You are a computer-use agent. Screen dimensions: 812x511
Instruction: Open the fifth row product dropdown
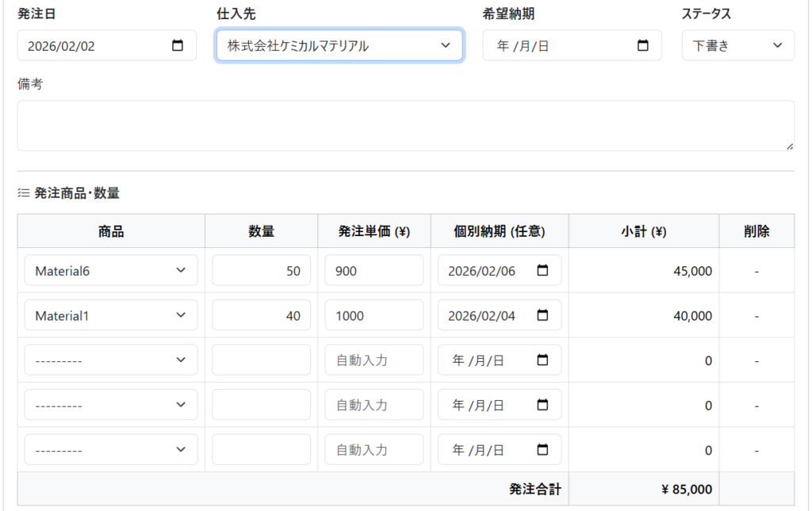point(111,450)
